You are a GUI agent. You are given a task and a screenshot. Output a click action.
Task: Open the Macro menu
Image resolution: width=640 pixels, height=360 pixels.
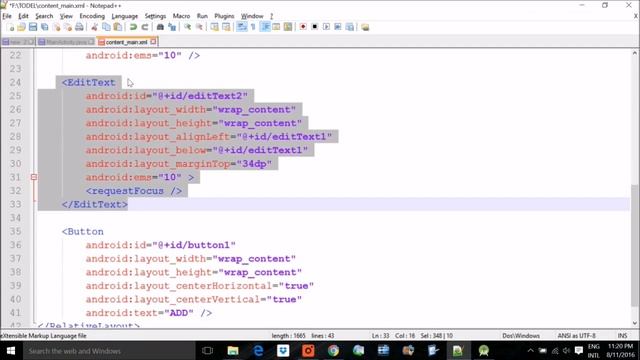point(181,16)
